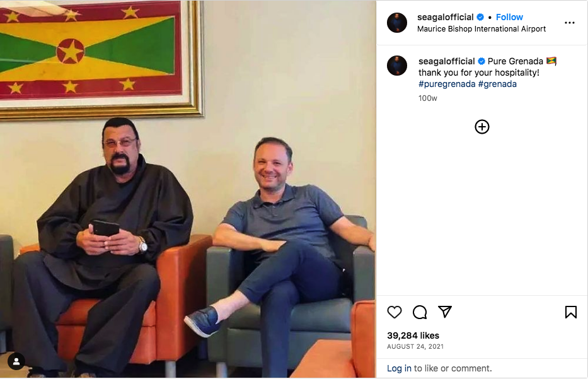The height and width of the screenshot is (379, 588).
Task: Save post with bookmark icon
Action: [571, 312]
